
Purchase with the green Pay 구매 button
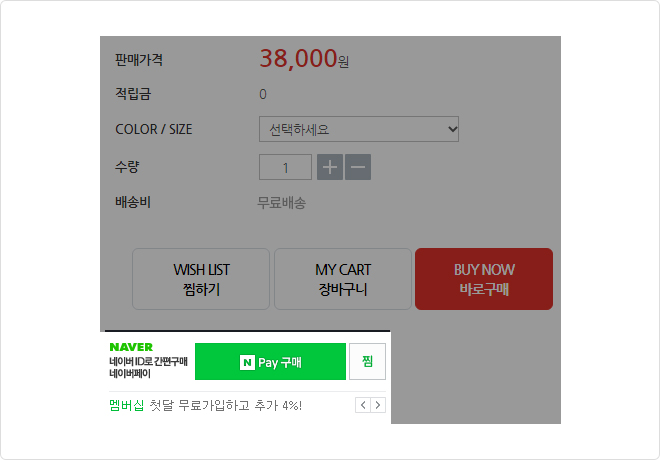click(270, 362)
